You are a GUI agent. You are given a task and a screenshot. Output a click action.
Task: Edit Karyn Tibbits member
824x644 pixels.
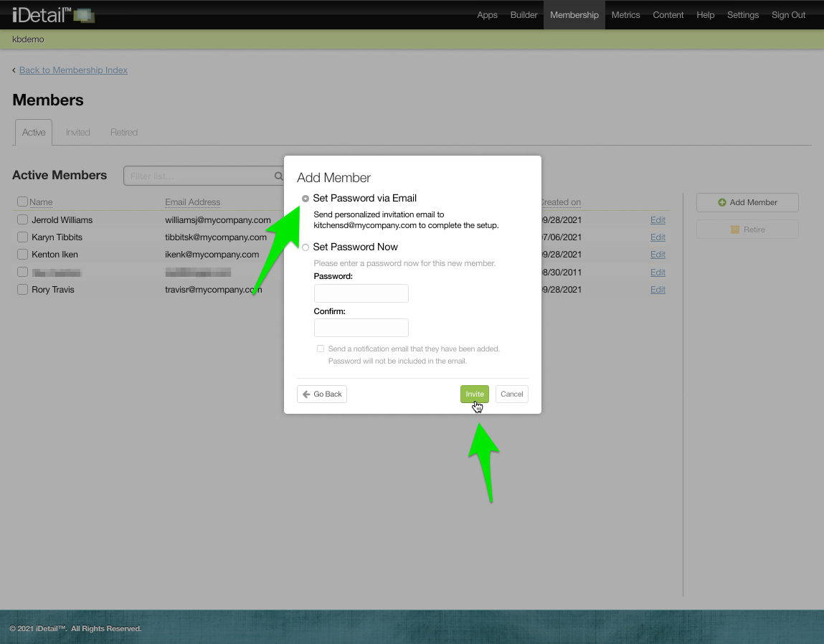tap(658, 237)
